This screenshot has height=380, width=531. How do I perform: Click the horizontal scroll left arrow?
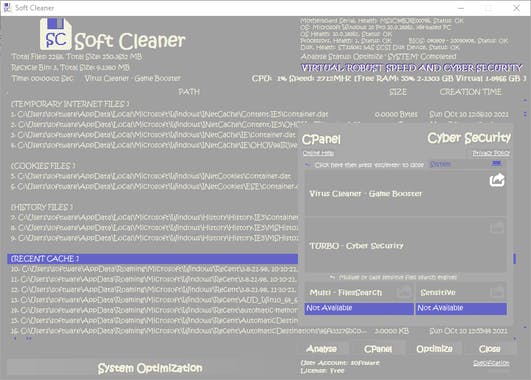[15, 338]
